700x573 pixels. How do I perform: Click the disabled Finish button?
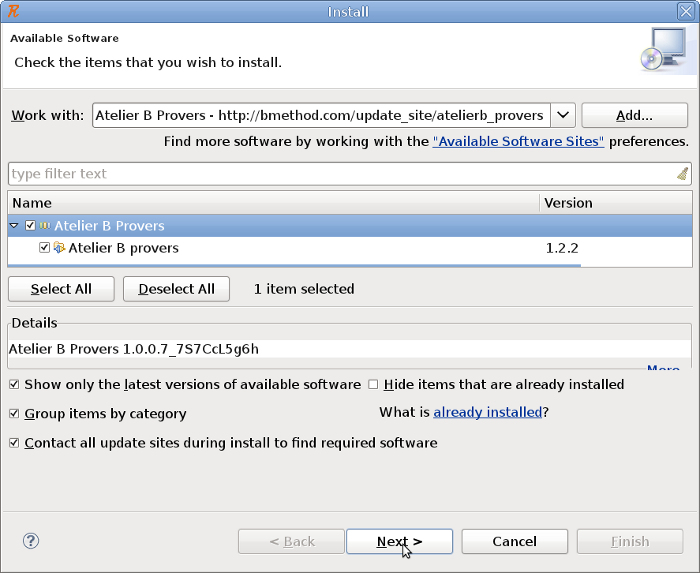click(630, 541)
